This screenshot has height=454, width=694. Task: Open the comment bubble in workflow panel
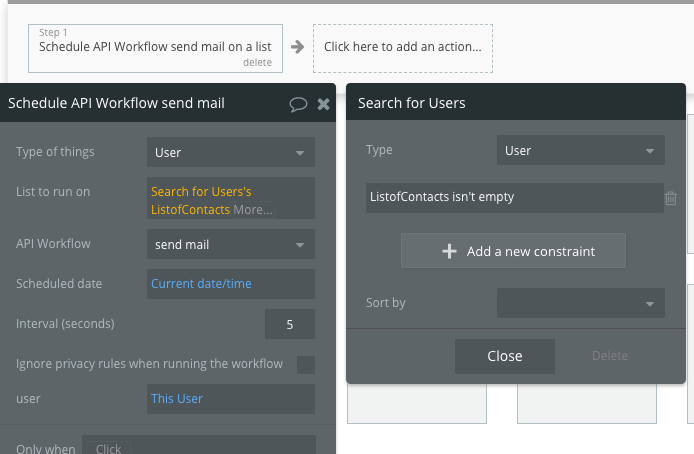point(298,103)
